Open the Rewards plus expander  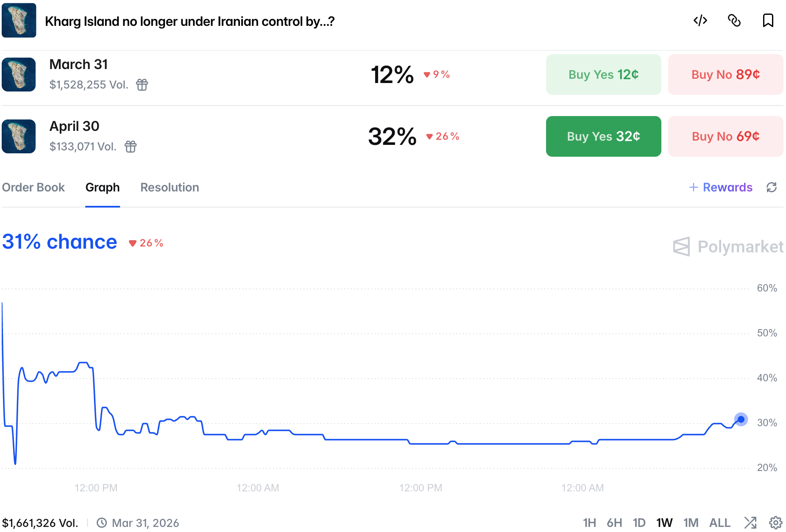pos(721,187)
